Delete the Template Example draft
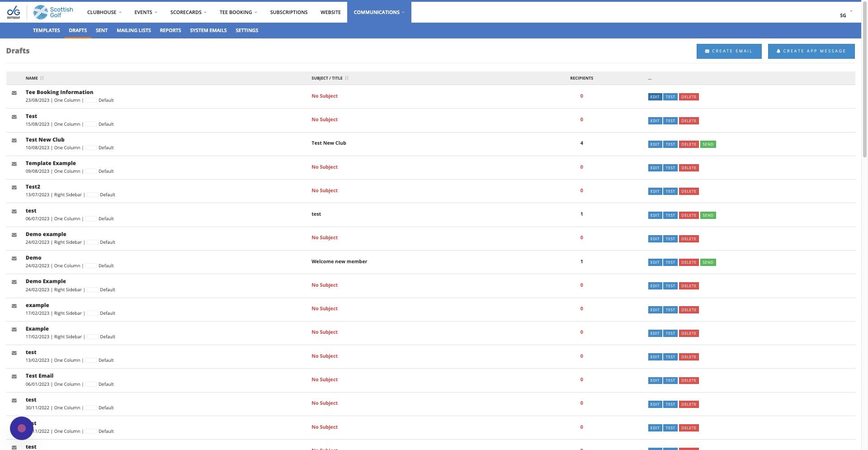Screen dimensions: 868x450 tap(689, 168)
